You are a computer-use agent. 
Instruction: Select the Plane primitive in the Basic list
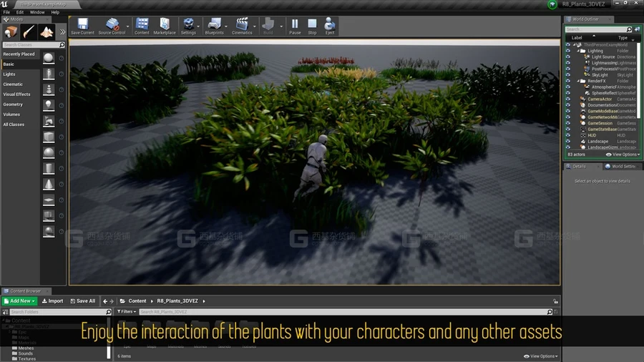tap(49, 200)
